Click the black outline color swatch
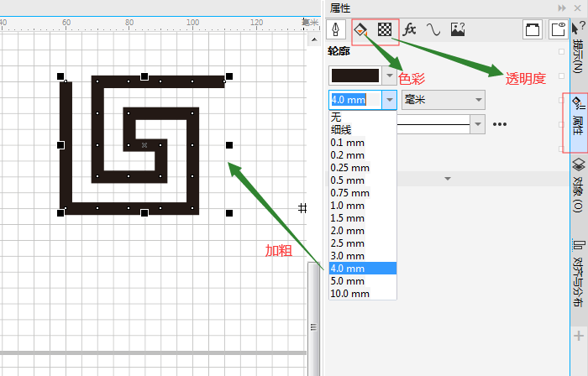This screenshot has width=588, height=376. pos(354,75)
